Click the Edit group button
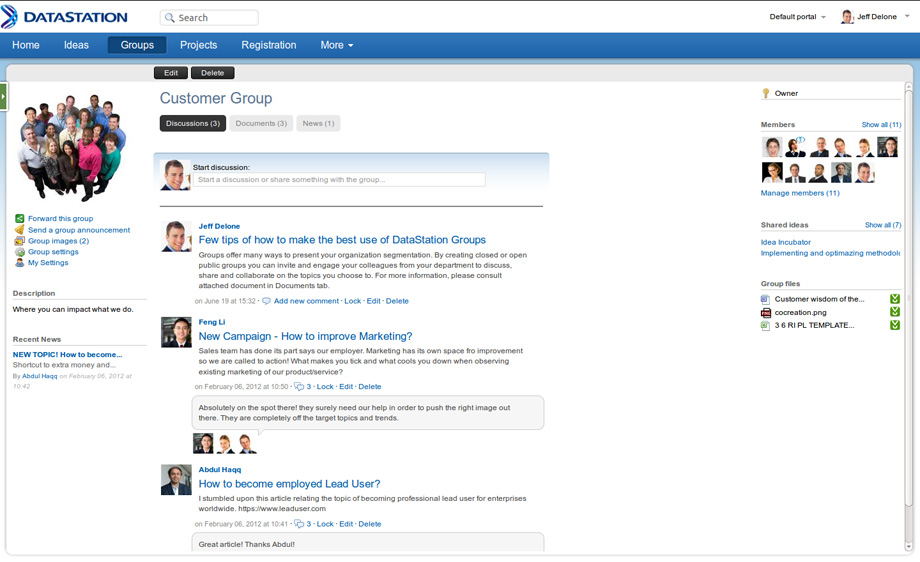920x562 pixels. [171, 73]
